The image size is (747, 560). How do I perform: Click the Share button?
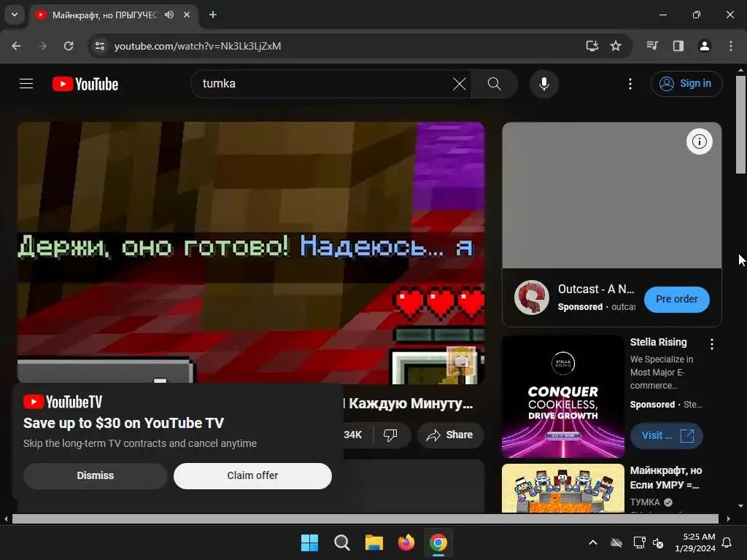[450, 435]
